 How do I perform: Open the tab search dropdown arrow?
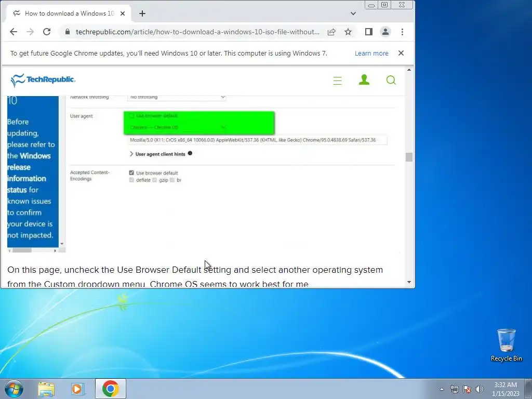353,14
